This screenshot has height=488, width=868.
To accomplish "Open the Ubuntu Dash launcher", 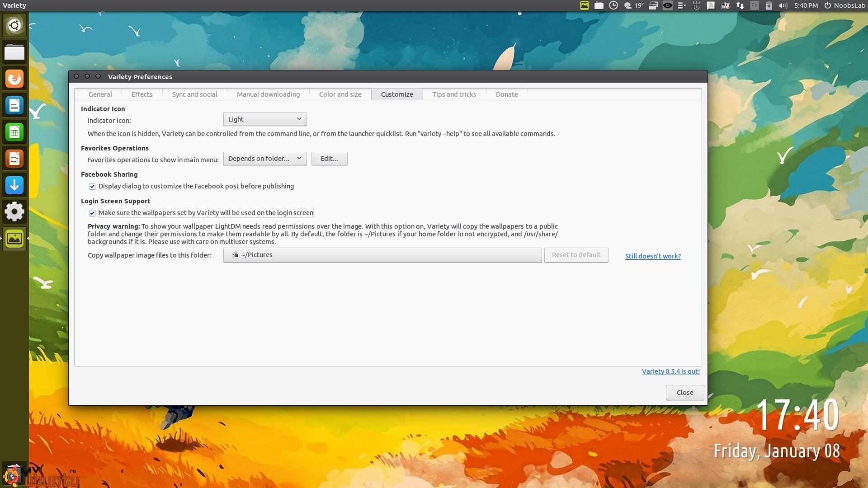I will pyautogui.click(x=14, y=25).
